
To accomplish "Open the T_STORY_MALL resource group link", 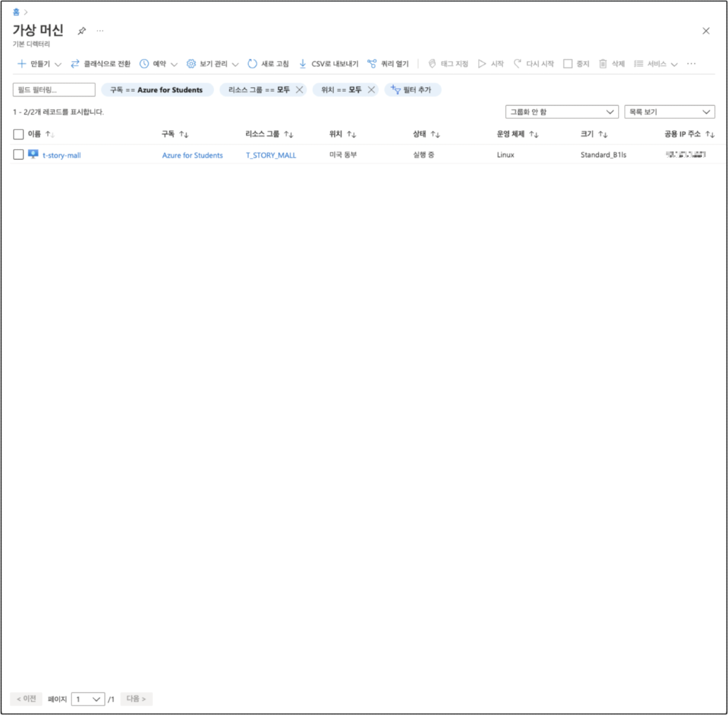I will [271, 155].
